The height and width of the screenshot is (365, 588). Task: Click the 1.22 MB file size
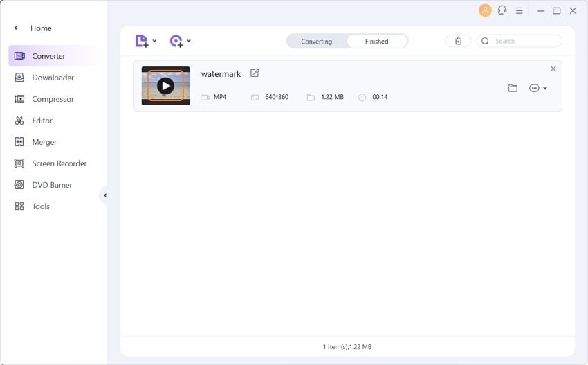332,97
